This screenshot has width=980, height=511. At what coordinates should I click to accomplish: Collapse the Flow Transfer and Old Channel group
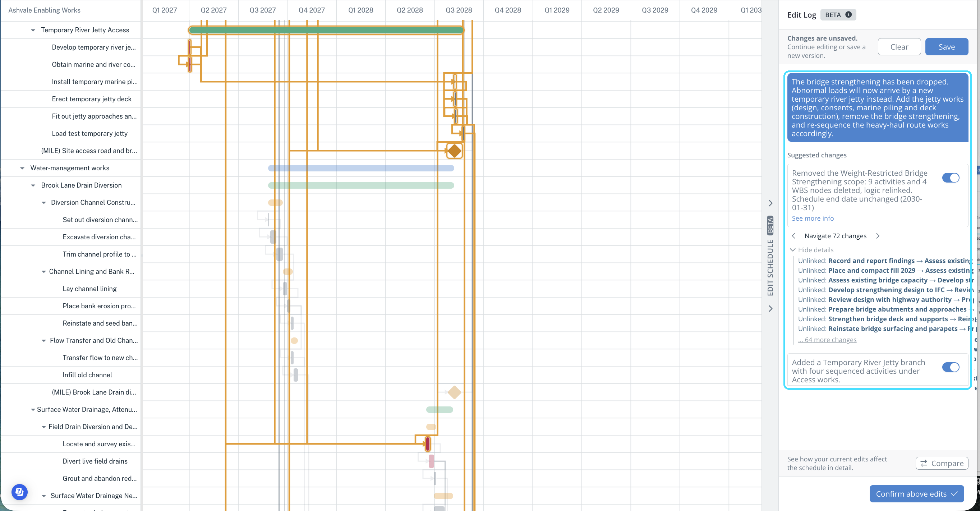tap(44, 341)
